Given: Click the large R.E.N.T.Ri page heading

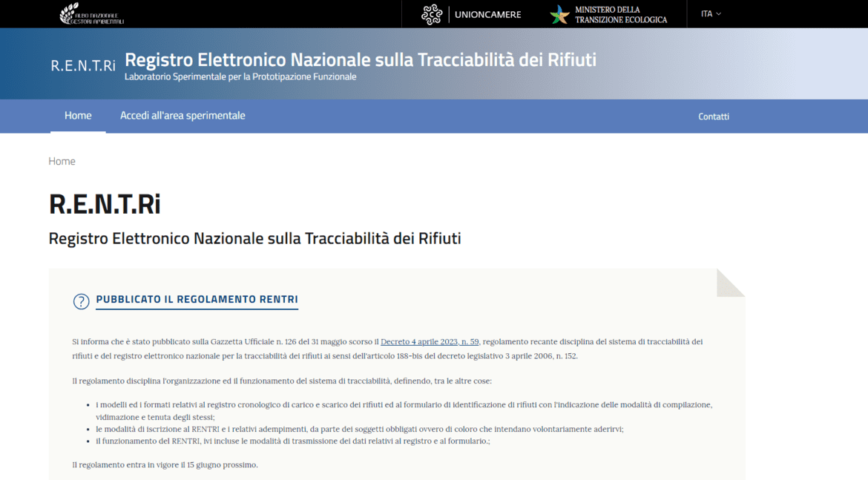Looking at the screenshot, I should pos(105,204).
